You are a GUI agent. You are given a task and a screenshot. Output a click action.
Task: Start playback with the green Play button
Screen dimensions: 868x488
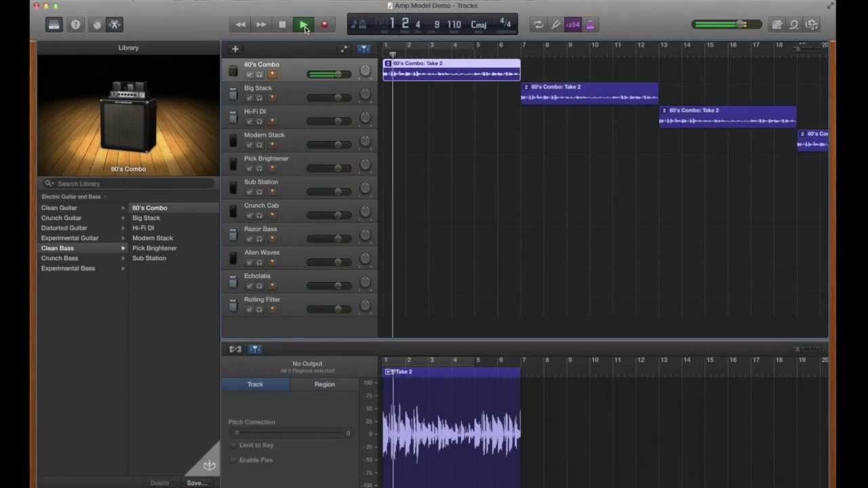pos(303,25)
